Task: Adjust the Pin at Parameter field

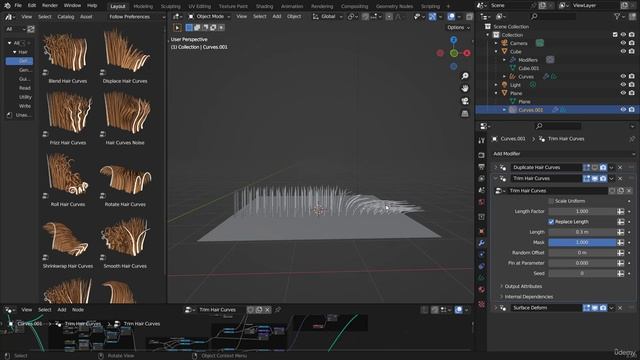Action: (582, 263)
